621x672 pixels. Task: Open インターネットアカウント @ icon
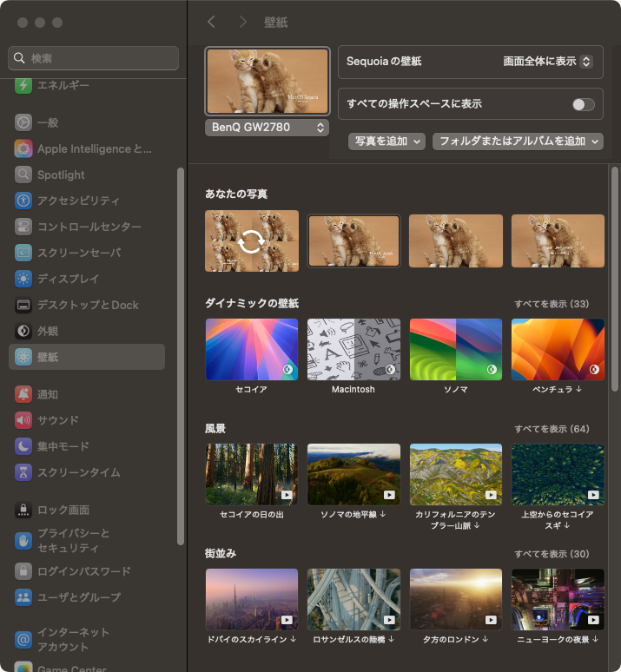[23, 640]
